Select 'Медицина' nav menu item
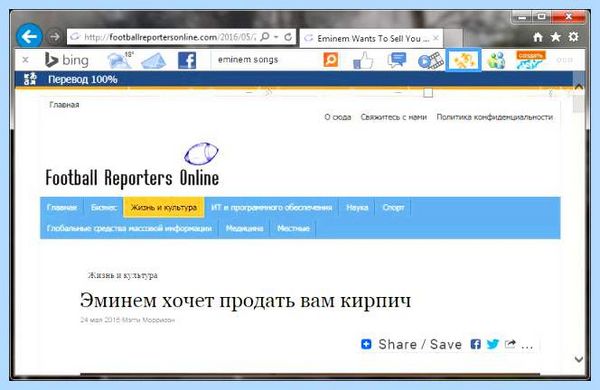Viewport: 600px width, 390px height. (244, 228)
